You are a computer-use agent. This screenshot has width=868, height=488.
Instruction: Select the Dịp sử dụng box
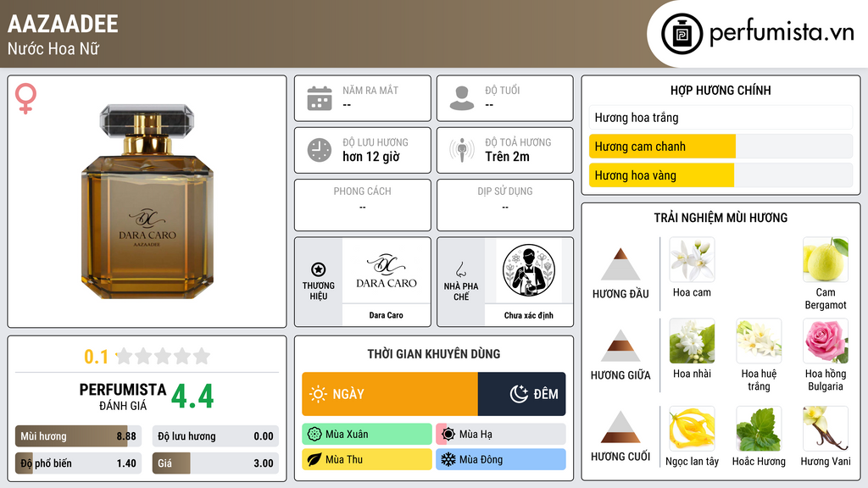(x=505, y=205)
